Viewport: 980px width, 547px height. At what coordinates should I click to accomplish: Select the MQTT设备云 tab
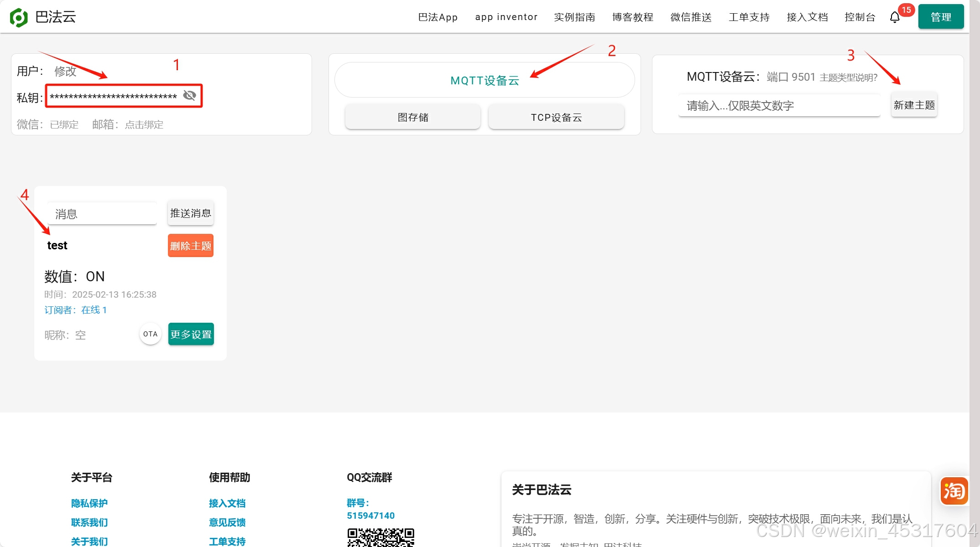coord(485,81)
